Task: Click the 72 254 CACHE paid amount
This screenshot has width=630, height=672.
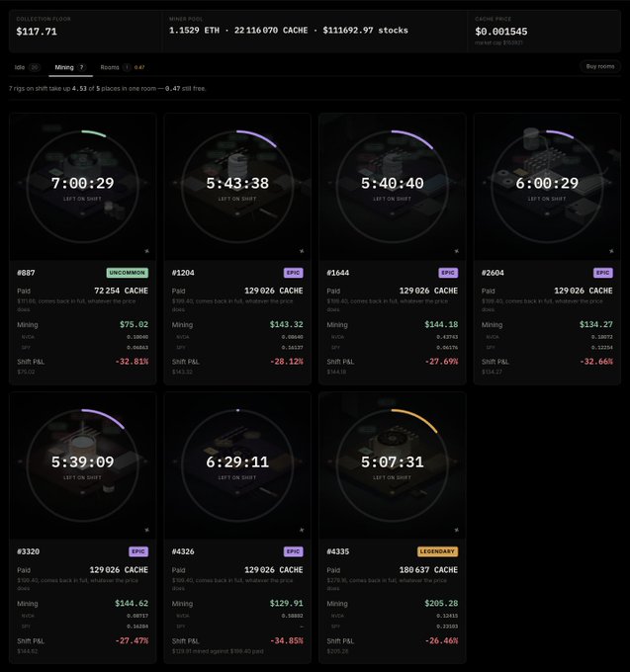Action: point(121,291)
